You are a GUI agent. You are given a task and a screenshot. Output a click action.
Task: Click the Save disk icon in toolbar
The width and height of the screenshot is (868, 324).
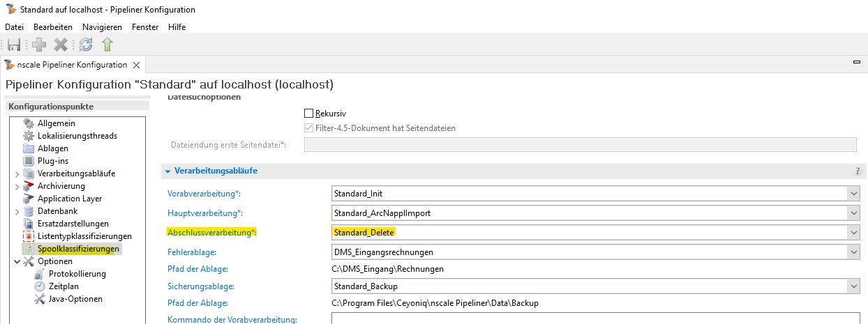(14, 45)
